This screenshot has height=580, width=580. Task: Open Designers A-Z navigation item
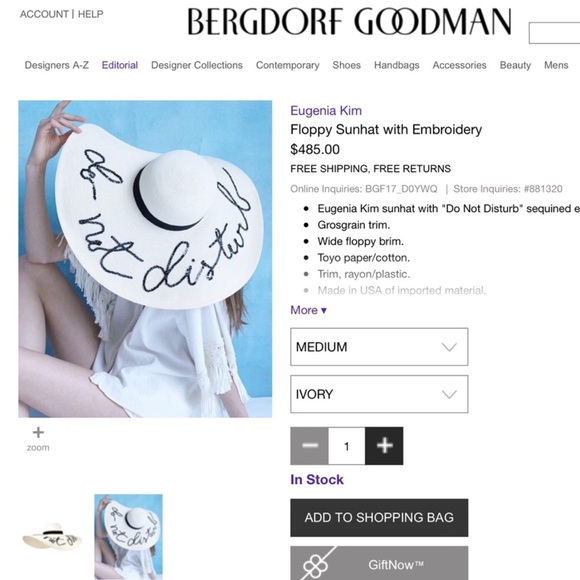(57, 65)
